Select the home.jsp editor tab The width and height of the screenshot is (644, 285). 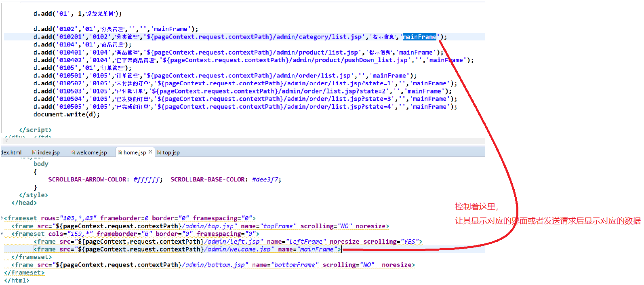pos(135,152)
